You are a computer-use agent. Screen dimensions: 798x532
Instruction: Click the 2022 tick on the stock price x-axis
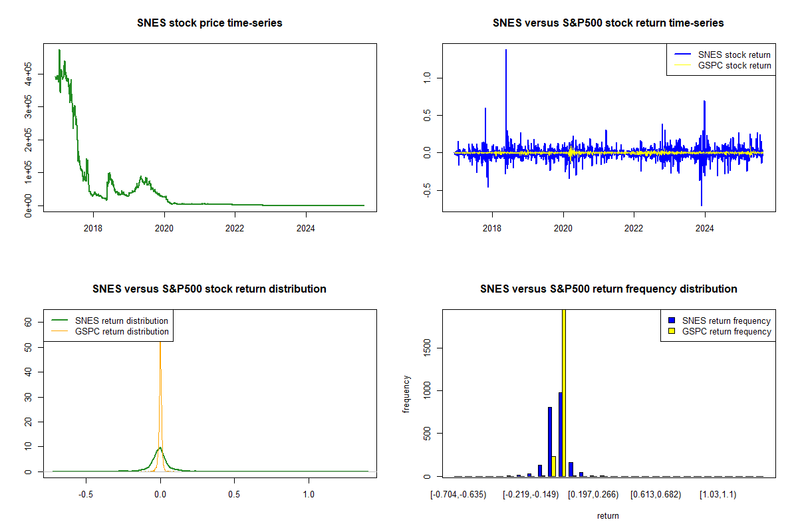pyautogui.click(x=235, y=228)
